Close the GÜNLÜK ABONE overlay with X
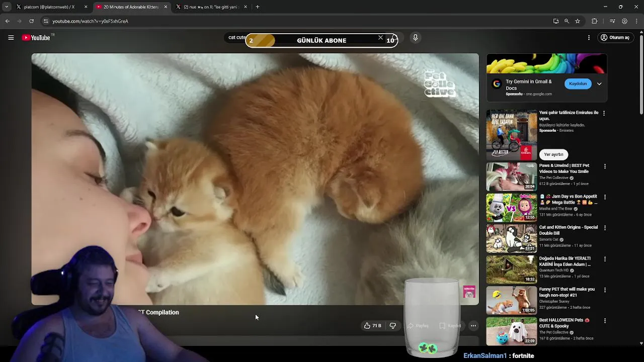The image size is (644, 362). (380, 38)
